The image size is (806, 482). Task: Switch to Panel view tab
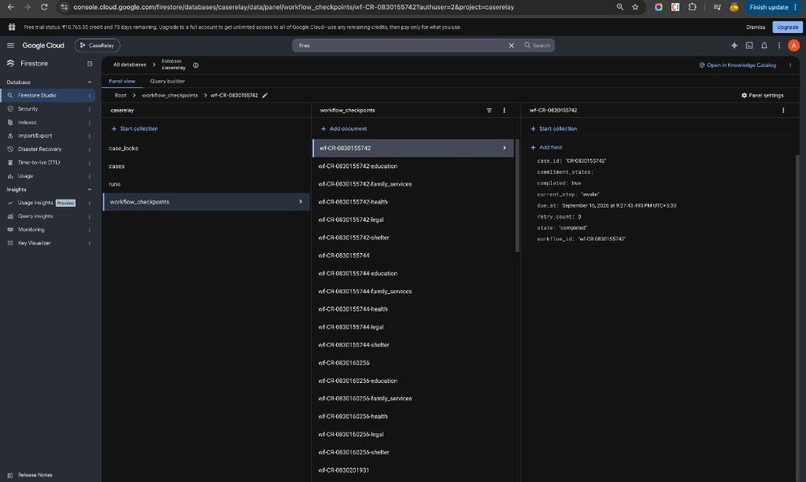click(x=122, y=81)
